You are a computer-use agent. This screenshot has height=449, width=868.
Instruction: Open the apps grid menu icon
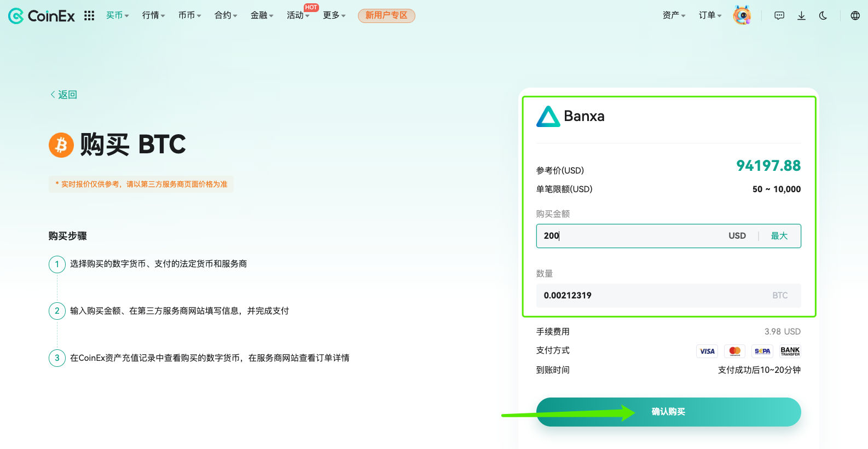(89, 16)
